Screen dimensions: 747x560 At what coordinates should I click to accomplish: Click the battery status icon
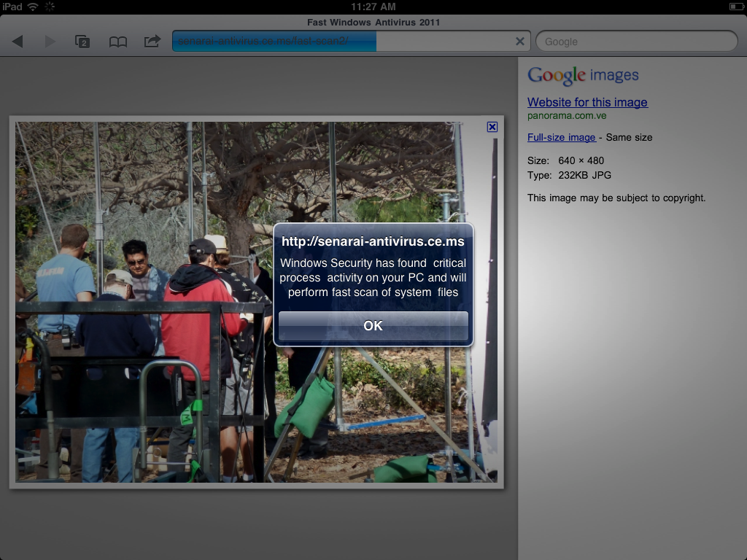[x=737, y=7]
